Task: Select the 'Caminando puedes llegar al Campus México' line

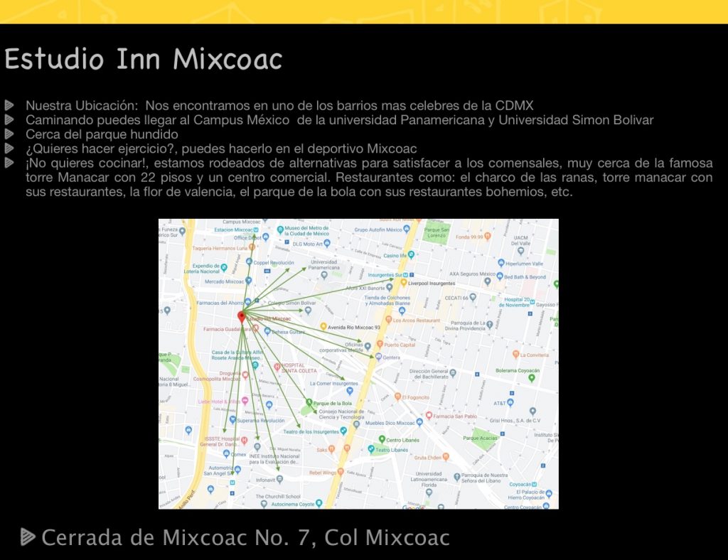Action: tap(339, 120)
